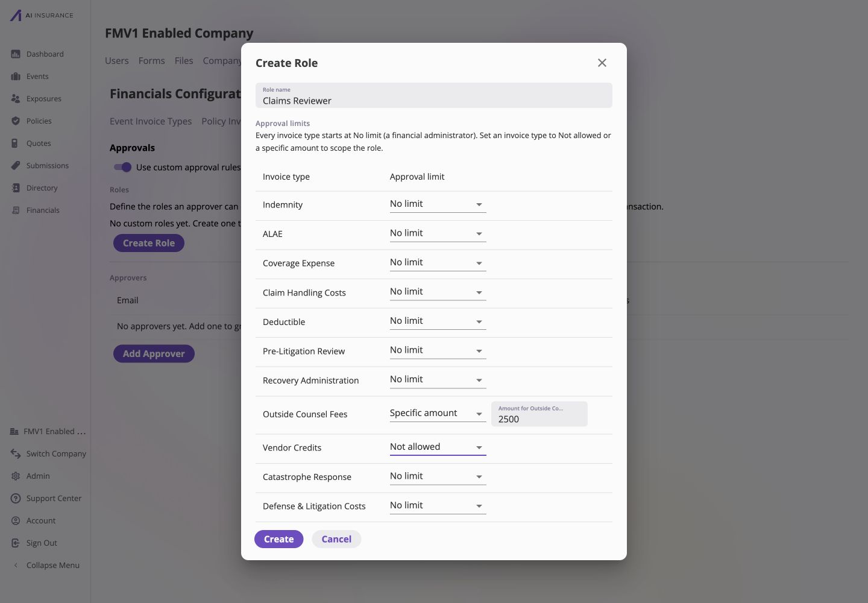
Task: Click the background Create Role button
Action: coord(149,243)
